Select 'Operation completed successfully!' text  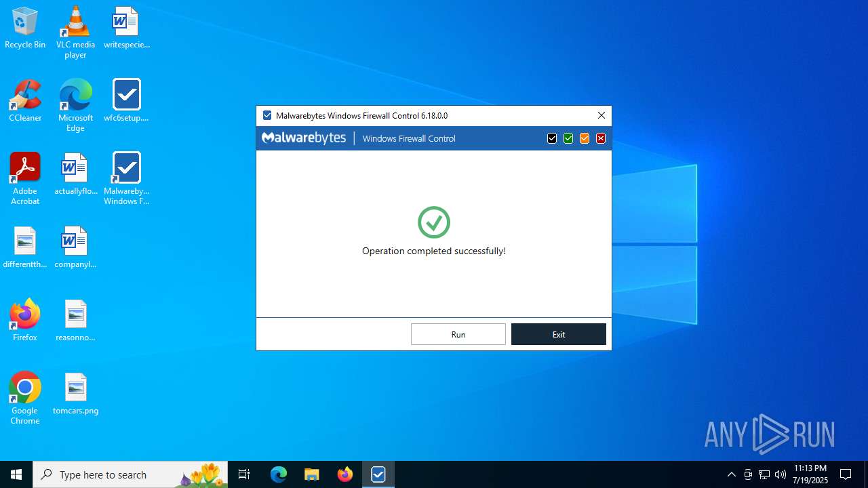click(x=434, y=251)
